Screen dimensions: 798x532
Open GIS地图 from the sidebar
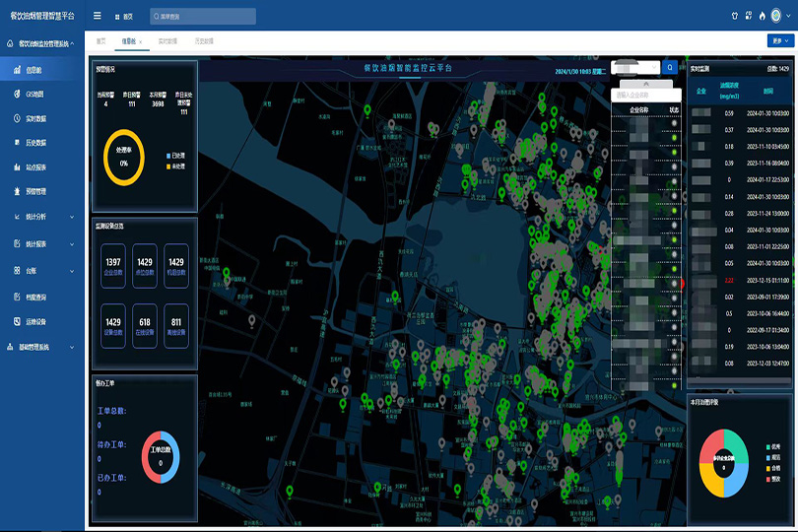[x=33, y=94]
